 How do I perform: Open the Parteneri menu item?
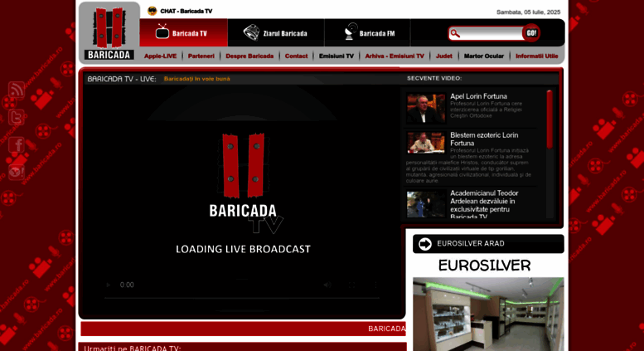tap(201, 56)
